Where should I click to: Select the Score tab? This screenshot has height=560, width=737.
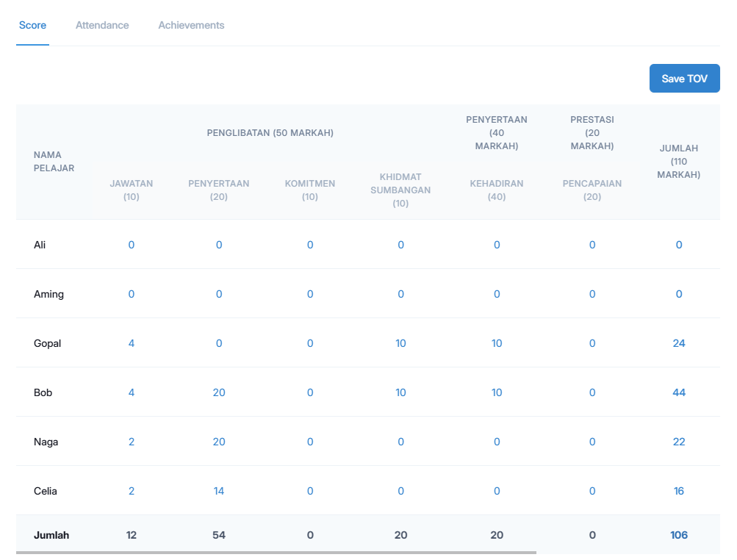click(x=32, y=25)
